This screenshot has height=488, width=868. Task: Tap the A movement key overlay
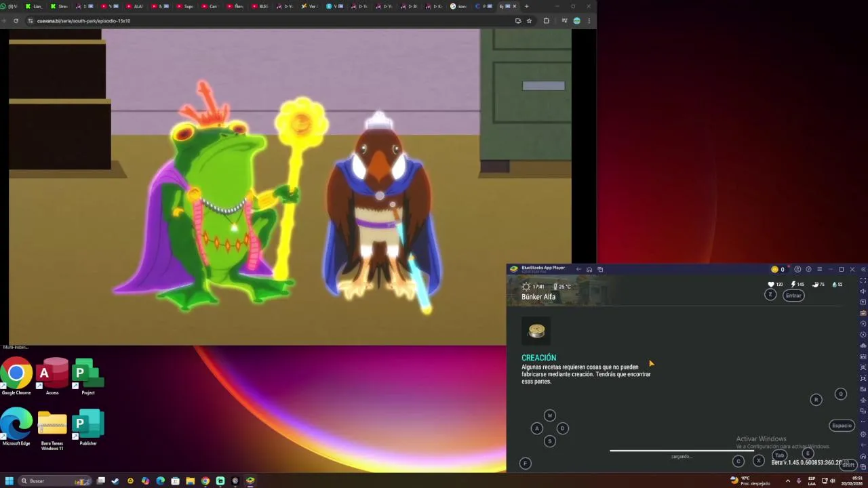click(x=536, y=428)
